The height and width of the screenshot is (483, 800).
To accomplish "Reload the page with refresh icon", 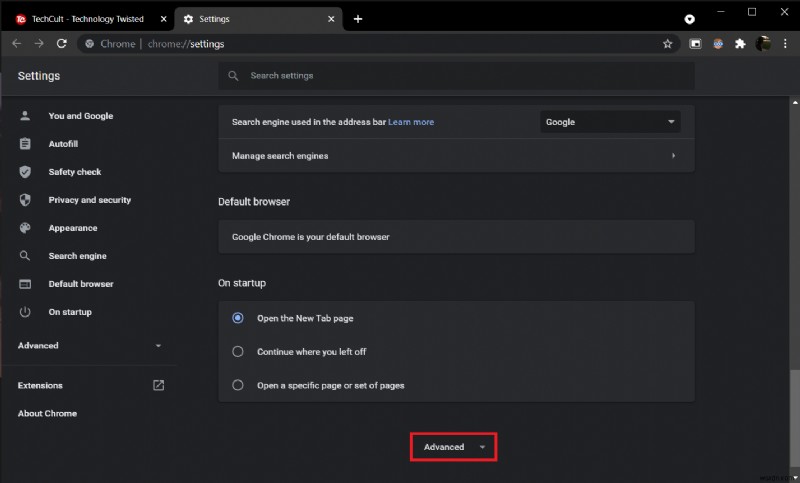I will tap(62, 44).
